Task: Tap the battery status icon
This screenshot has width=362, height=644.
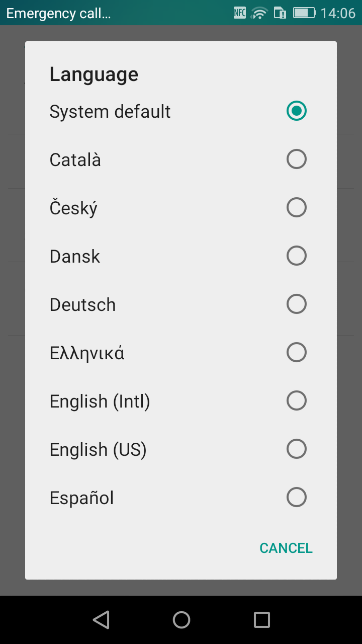Action: tap(304, 13)
